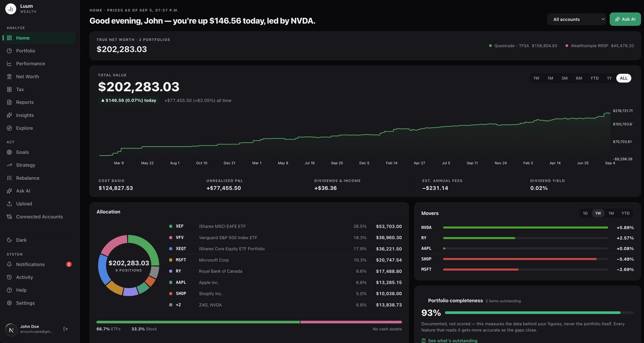This screenshot has width=644, height=343.
Task: Click the Connected Accounts icon
Action: pos(9,216)
